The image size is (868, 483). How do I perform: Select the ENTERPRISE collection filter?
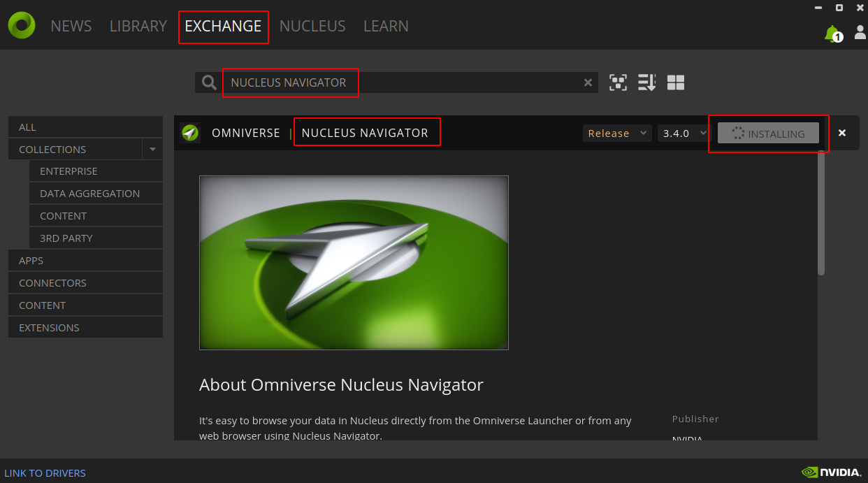coord(68,171)
